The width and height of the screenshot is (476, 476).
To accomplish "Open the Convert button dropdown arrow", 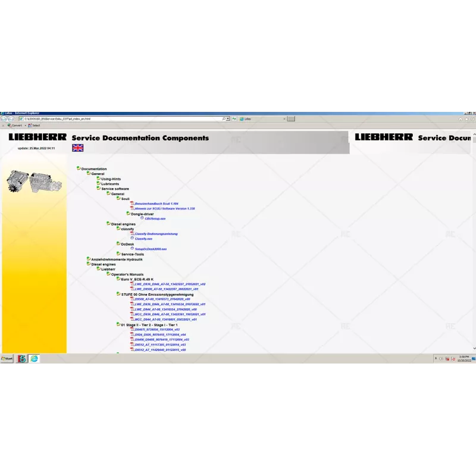I will [x=25, y=125].
